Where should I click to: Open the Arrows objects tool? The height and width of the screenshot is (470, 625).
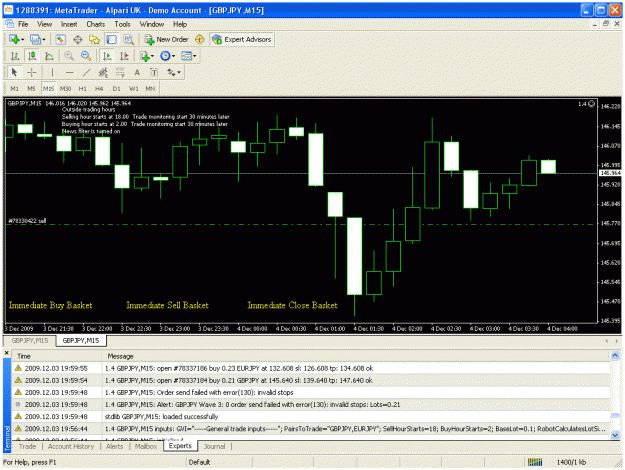click(171, 73)
